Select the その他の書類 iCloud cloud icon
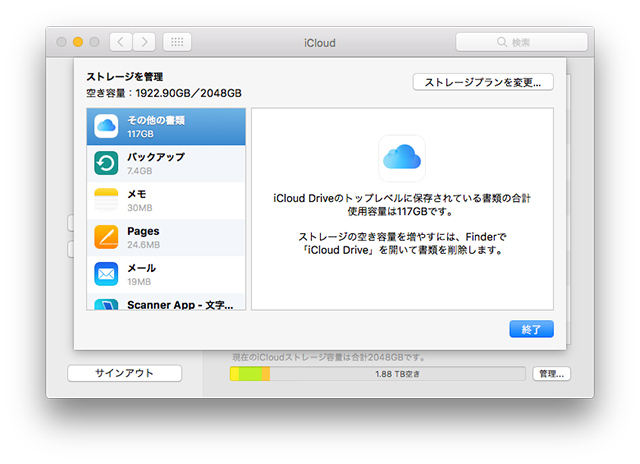This screenshot has height=464, width=640. click(x=106, y=126)
